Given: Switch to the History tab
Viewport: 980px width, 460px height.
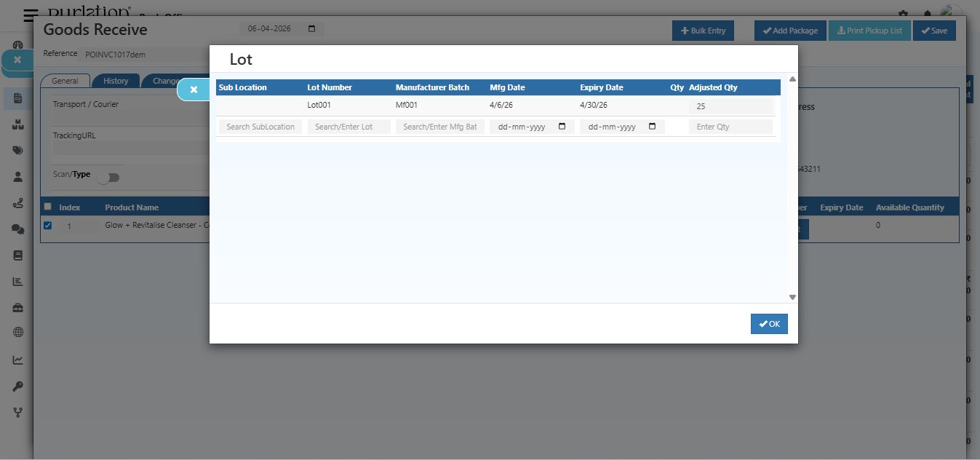Looking at the screenshot, I should click(116, 81).
